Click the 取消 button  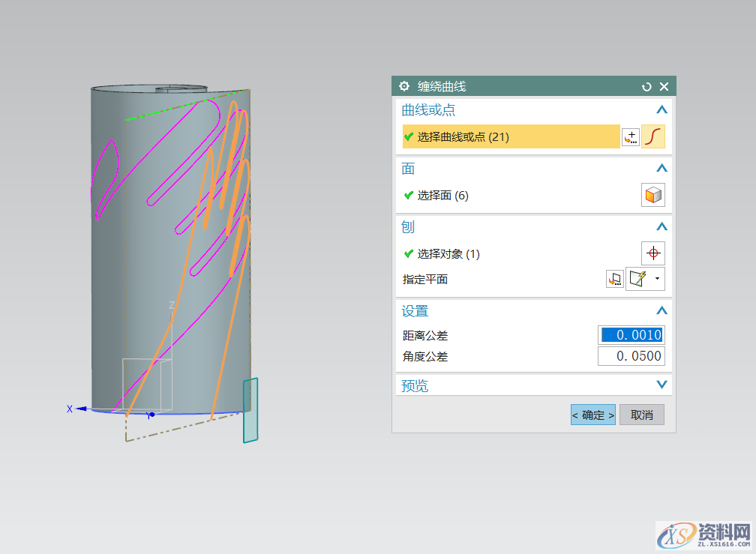point(641,415)
